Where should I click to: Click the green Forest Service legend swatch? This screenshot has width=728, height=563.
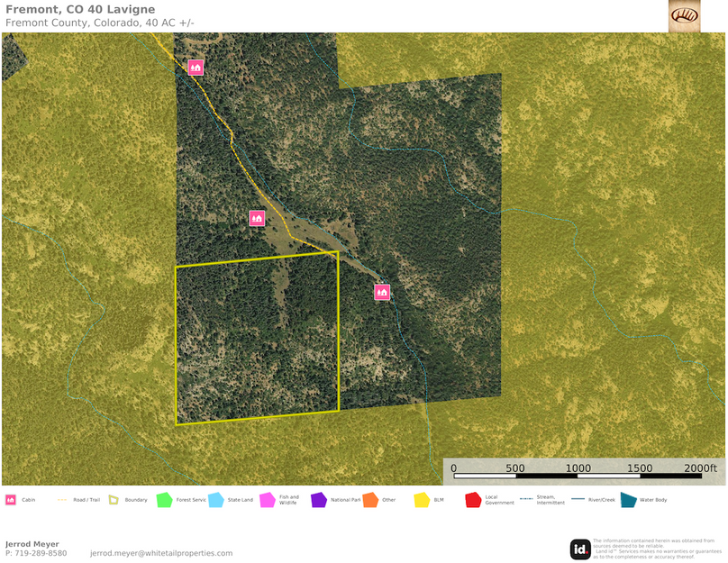coord(164,499)
